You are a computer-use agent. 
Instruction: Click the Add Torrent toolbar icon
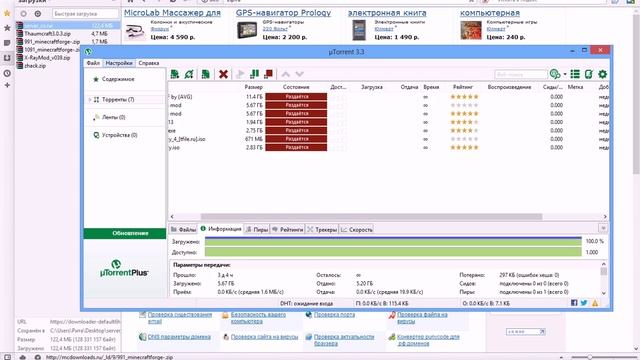coord(175,74)
